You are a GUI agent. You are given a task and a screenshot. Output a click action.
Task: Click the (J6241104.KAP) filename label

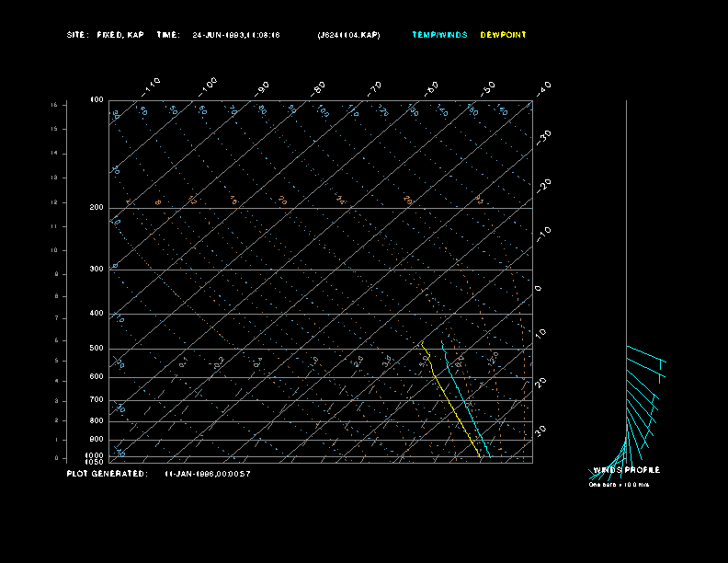[347, 35]
